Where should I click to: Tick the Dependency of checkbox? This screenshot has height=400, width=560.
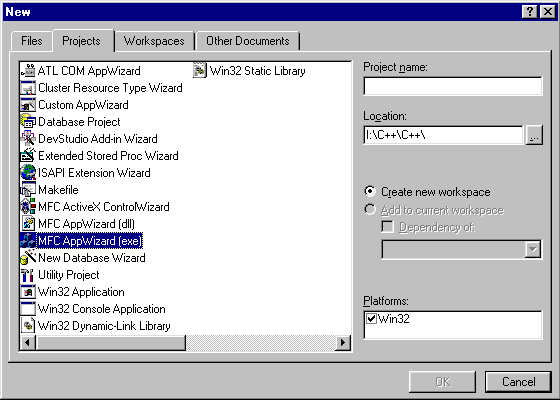pos(387,226)
